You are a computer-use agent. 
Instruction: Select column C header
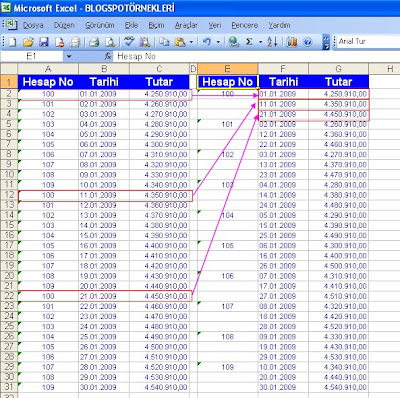159,69
